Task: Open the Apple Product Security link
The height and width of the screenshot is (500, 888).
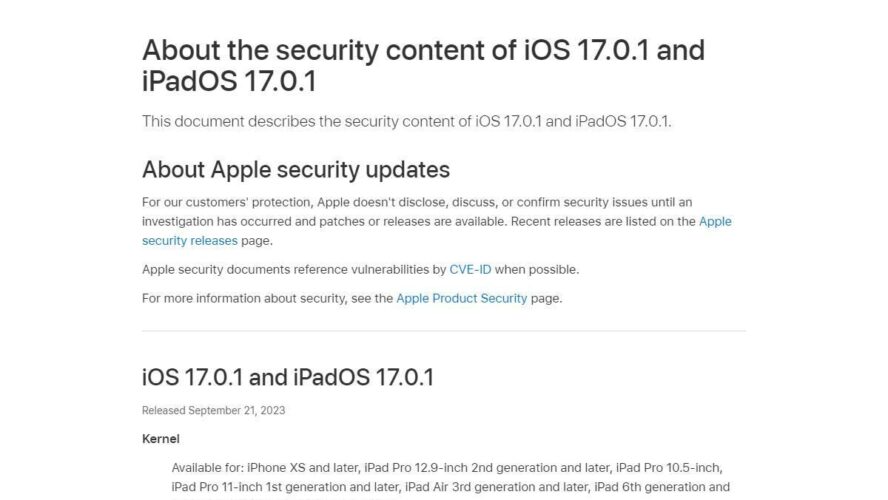Action: 462,298
